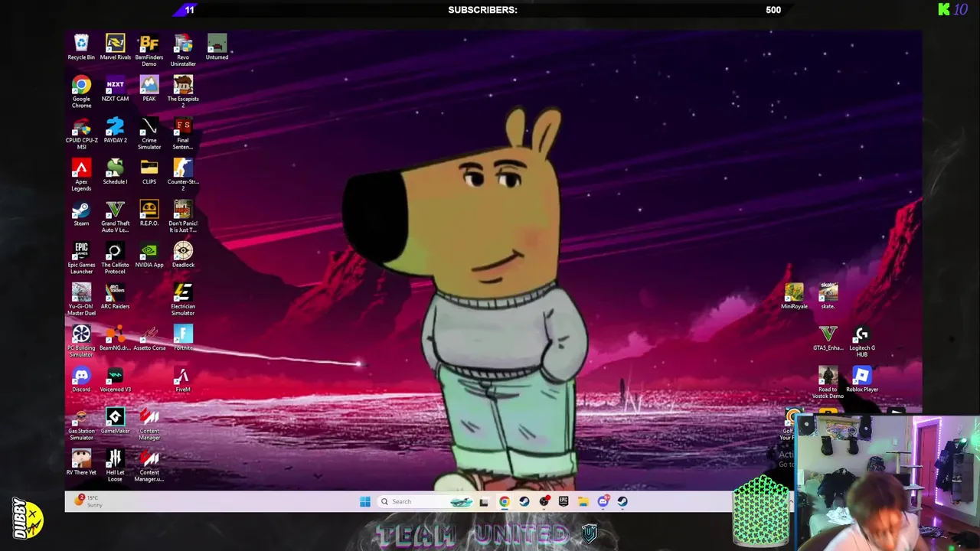980x551 pixels.
Task: Open Hell Let Loose shortcut
Action: coord(115,465)
